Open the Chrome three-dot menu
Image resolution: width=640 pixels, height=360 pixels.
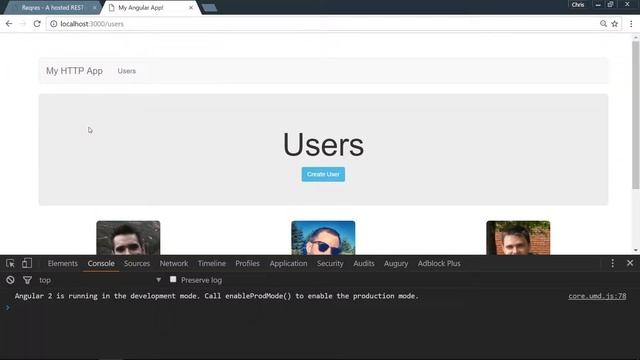631,24
